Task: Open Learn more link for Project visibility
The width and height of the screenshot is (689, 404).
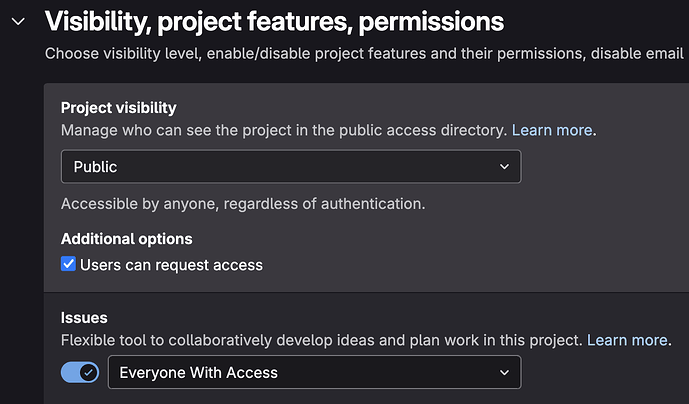Action: [552, 131]
